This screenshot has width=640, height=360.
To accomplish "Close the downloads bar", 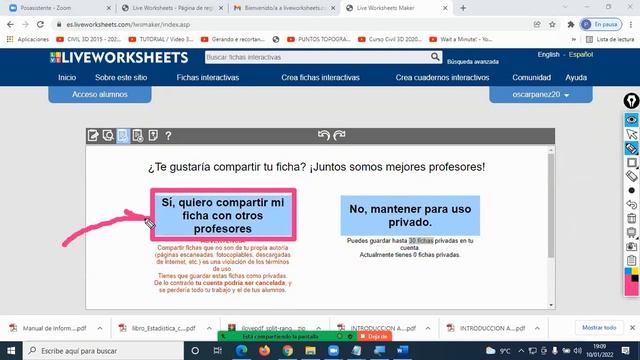I will [x=632, y=327].
